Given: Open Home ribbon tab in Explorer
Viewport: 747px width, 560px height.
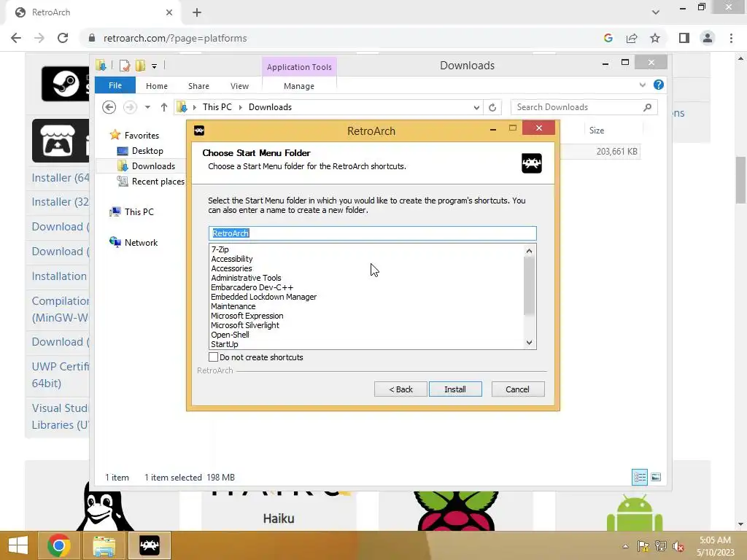Looking at the screenshot, I should coord(157,86).
